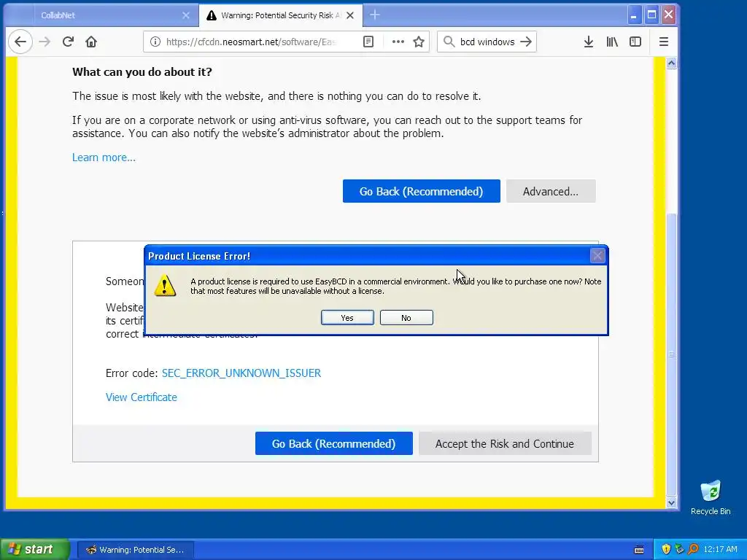Image resolution: width=747 pixels, height=560 pixels.
Task: Open the Learn more... link
Action: (104, 157)
